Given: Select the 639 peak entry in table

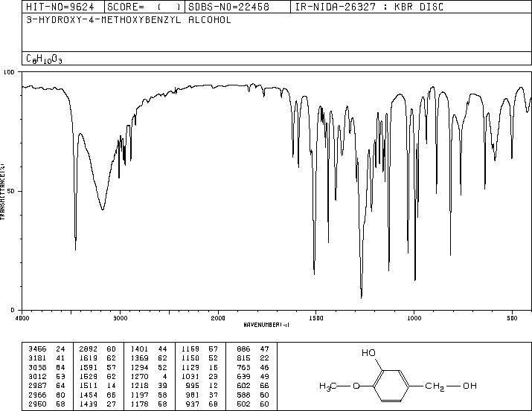Looking at the screenshot, I should tap(253, 376).
